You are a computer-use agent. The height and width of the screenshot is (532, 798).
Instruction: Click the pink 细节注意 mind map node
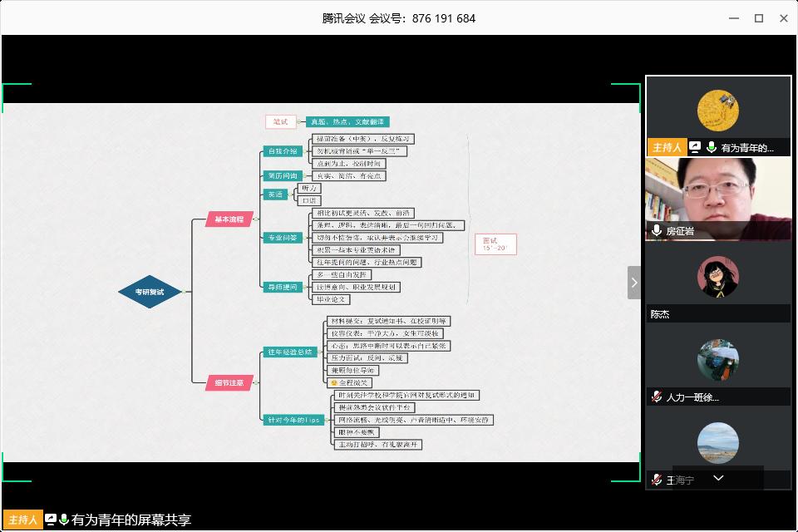(x=229, y=382)
